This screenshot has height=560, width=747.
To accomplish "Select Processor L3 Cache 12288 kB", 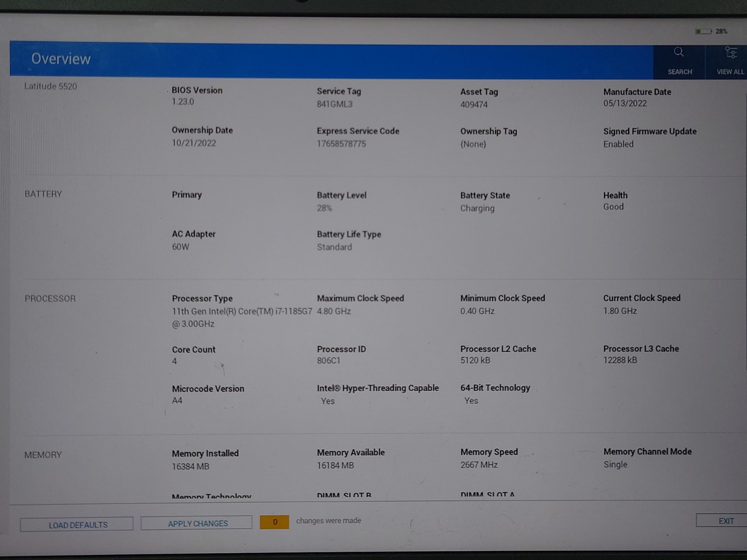I will (620, 360).
